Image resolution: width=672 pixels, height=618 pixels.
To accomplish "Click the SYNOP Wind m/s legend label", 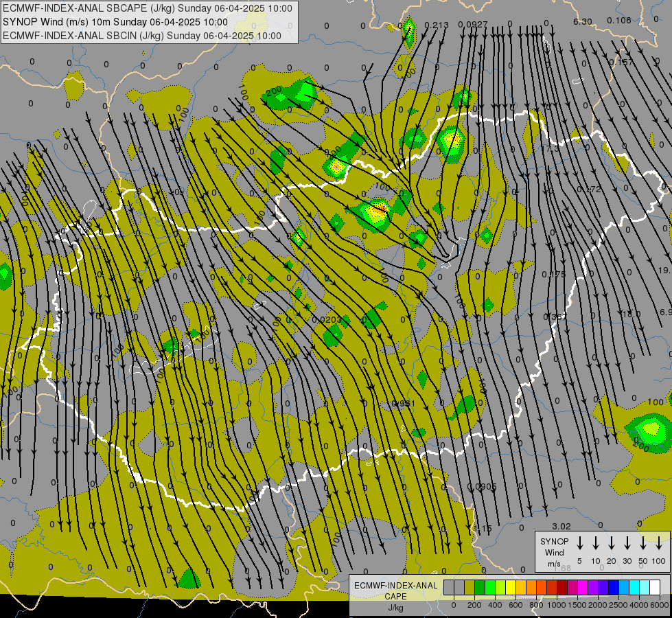I will click(554, 552).
